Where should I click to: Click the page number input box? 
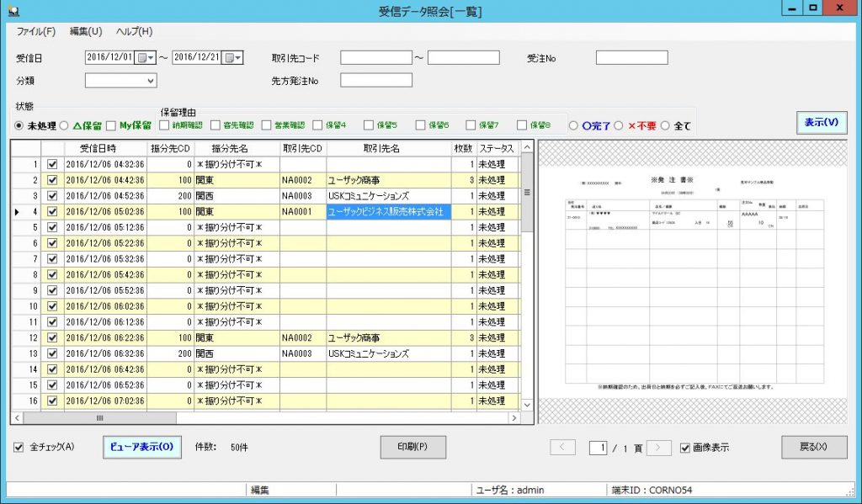[599, 448]
